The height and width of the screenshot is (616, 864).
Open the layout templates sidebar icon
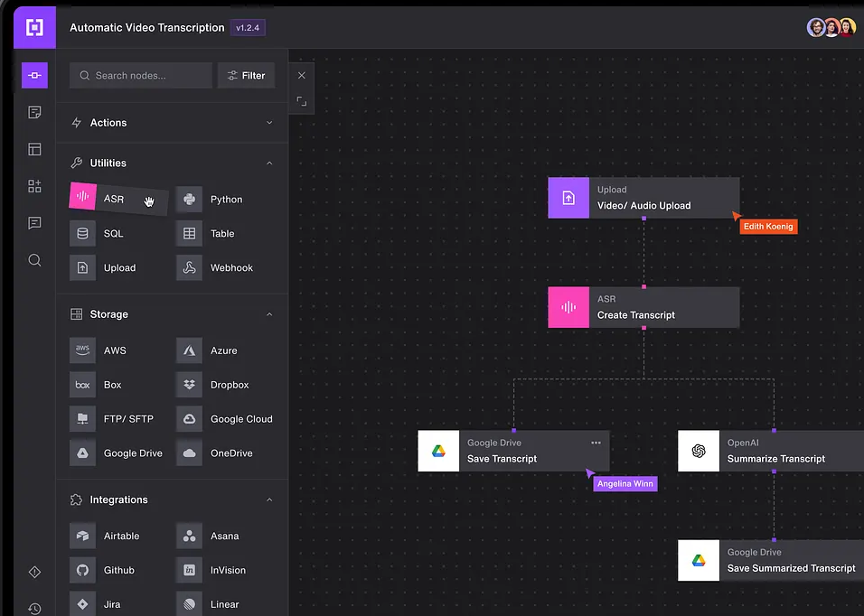point(34,149)
